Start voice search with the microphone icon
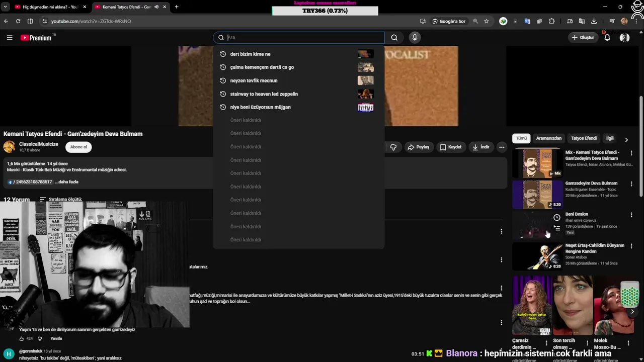This screenshot has width=644, height=362. pos(415,37)
